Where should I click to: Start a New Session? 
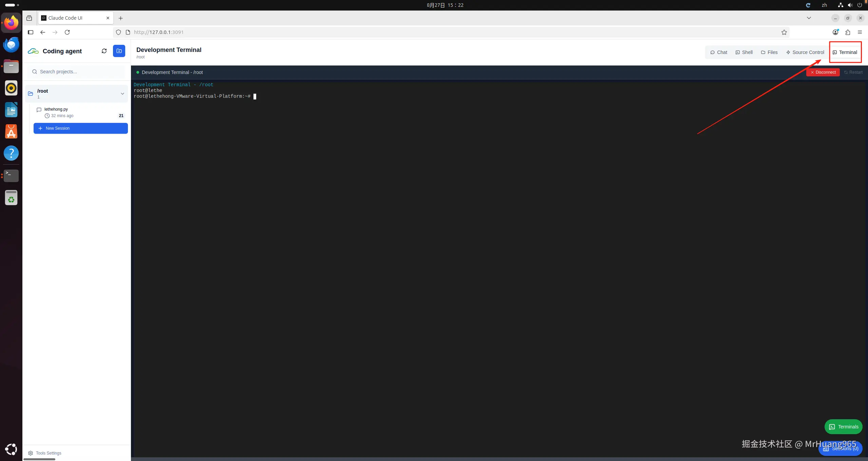[80, 128]
